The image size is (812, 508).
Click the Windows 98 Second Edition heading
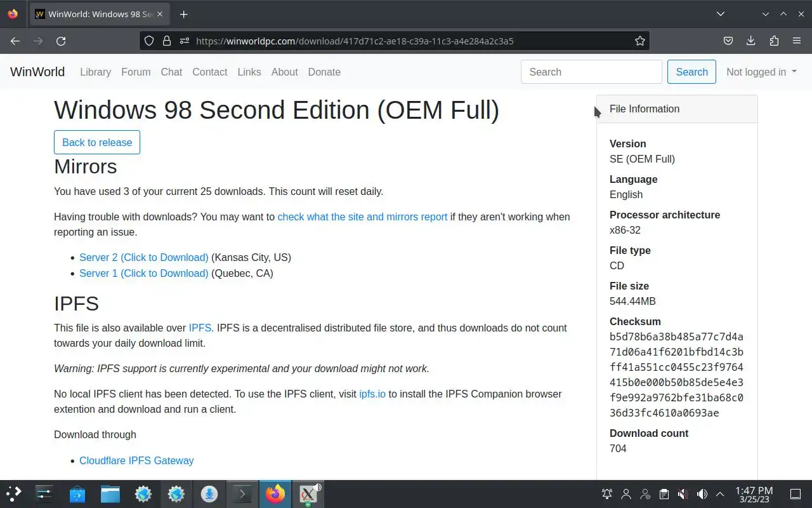(x=277, y=110)
